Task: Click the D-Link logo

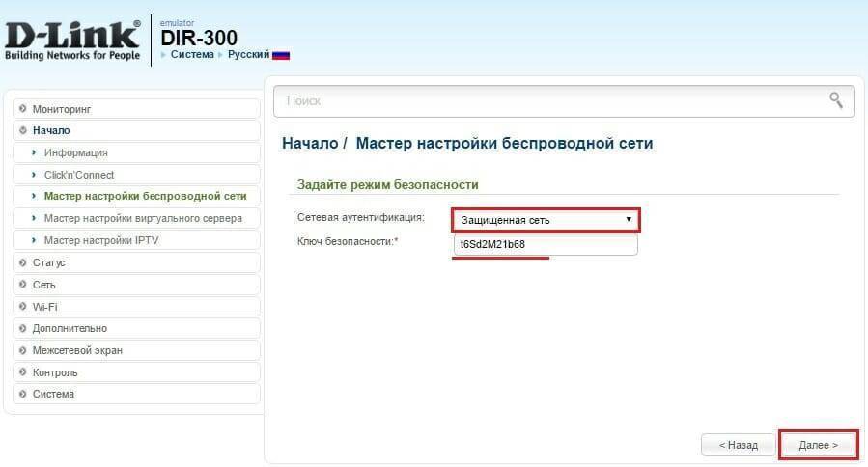Action: (71, 40)
